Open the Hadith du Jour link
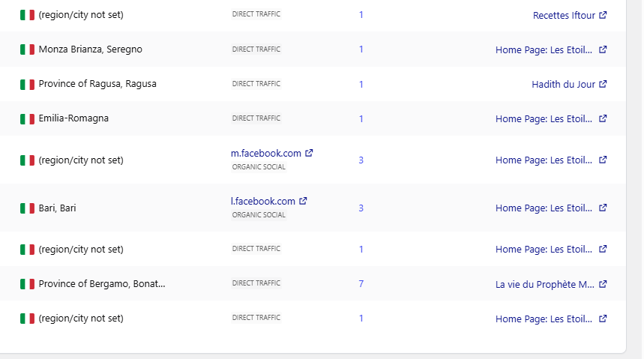 click(x=563, y=84)
